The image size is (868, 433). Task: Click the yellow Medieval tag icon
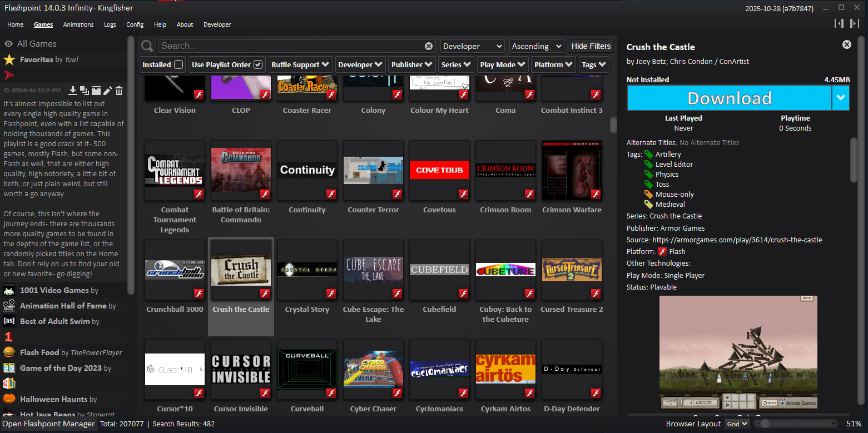[648, 204]
